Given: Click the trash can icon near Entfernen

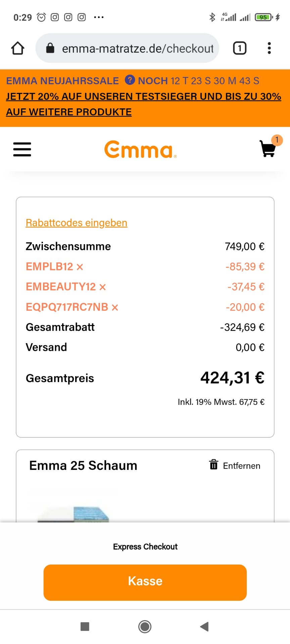Looking at the screenshot, I should (x=214, y=465).
